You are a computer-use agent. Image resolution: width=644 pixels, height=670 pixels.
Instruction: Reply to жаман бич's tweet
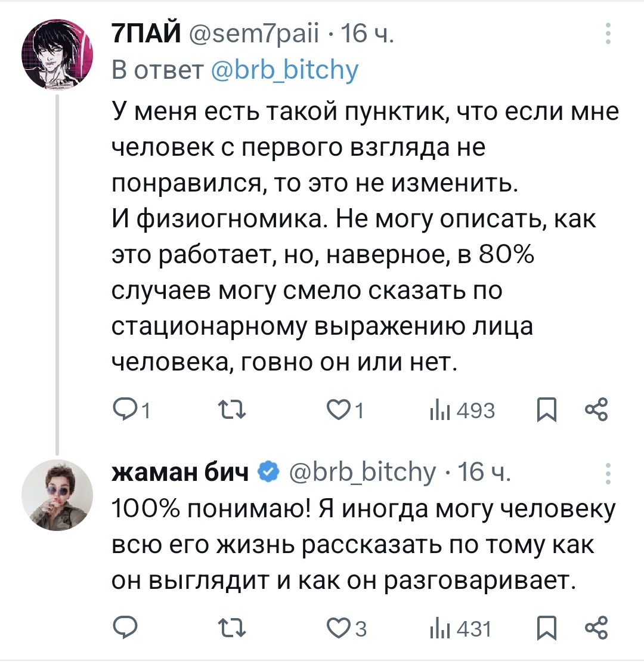(125, 628)
